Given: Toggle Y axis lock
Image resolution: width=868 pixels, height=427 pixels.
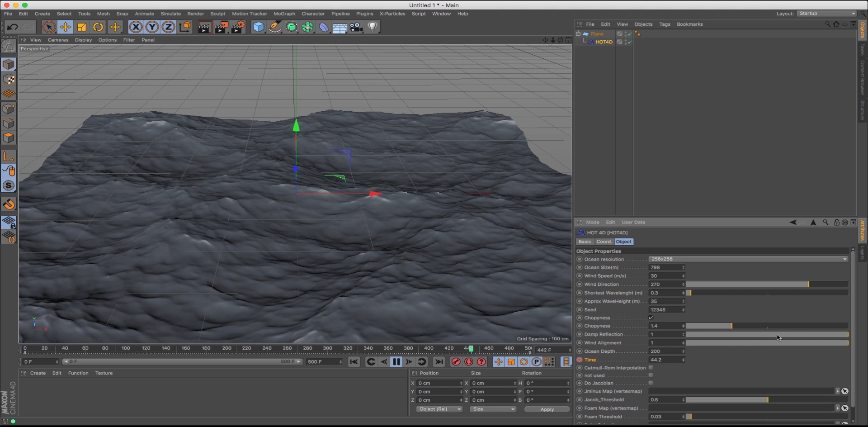Looking at the screenshot, I should pyautogui.click(x=152, y=27).
